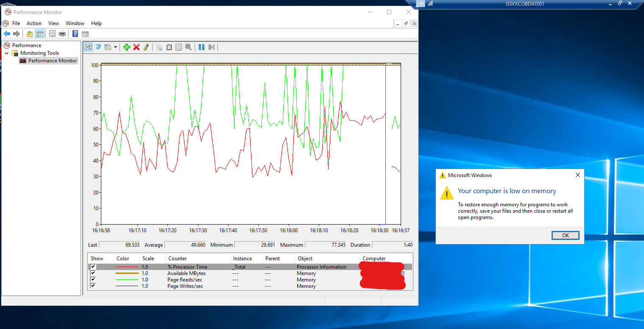
Task: Highlight counter with the pen icon
Action: 146,47
